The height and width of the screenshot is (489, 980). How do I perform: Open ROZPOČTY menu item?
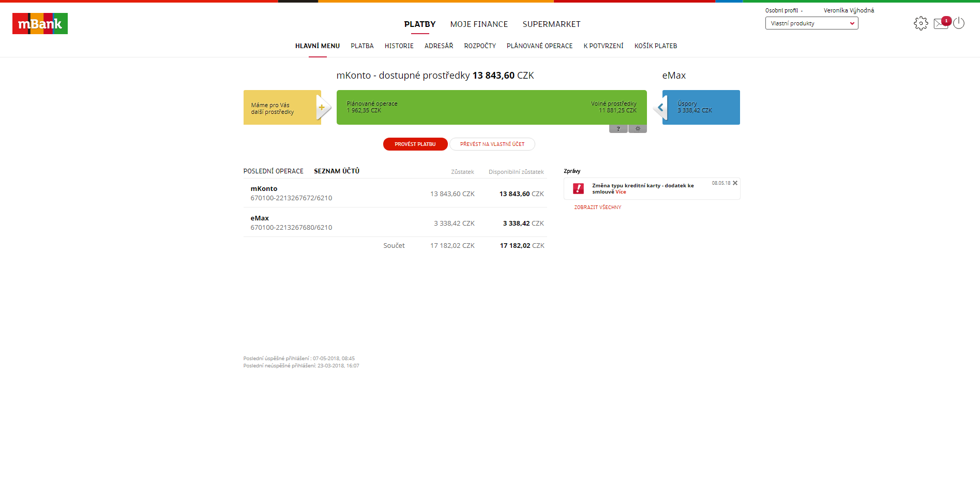tap(480, 46)
